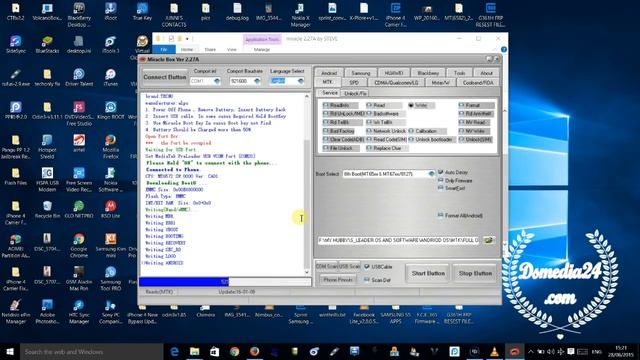Open the DVDVideoSoft Free Studio shortcut

[79, 113]
